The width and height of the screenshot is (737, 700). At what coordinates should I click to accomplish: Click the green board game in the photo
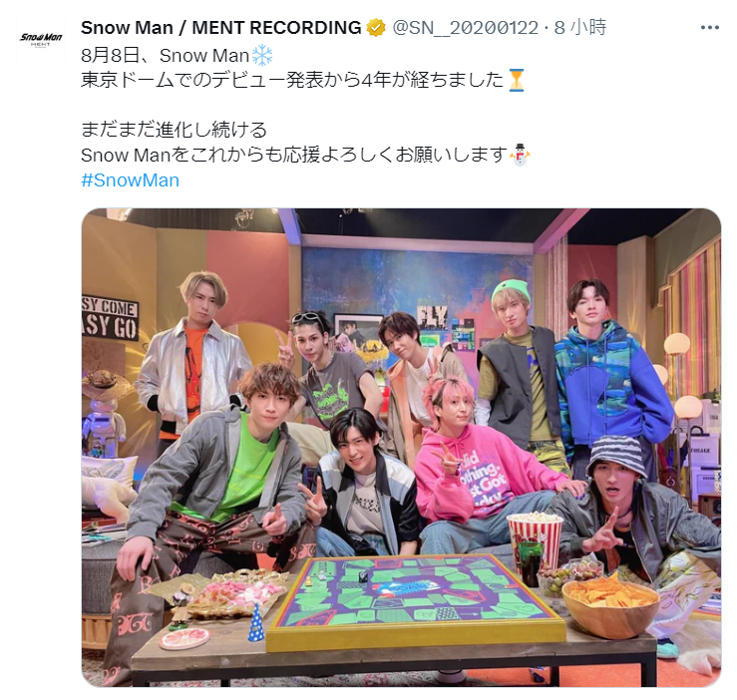(415, 600)
